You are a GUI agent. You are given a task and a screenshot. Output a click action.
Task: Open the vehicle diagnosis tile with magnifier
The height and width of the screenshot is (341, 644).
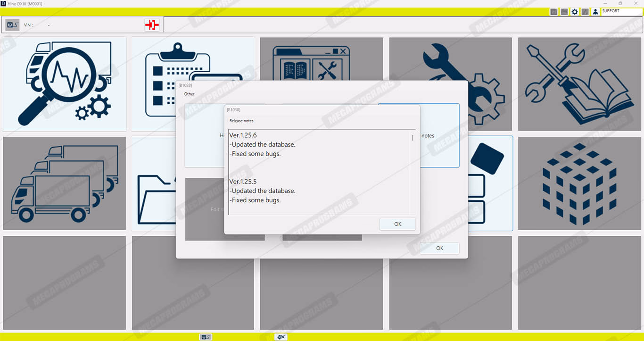tap(65, 84)
